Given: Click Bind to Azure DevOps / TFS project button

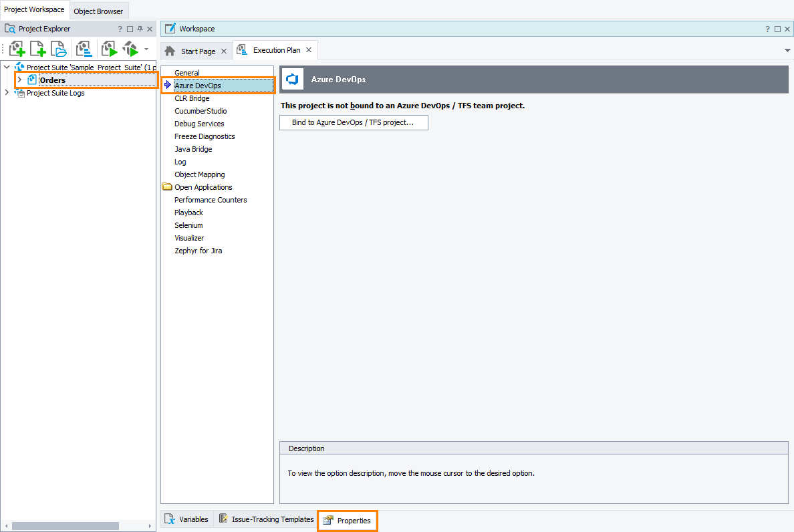Looking at the screenshot, I should pos(354,122).
